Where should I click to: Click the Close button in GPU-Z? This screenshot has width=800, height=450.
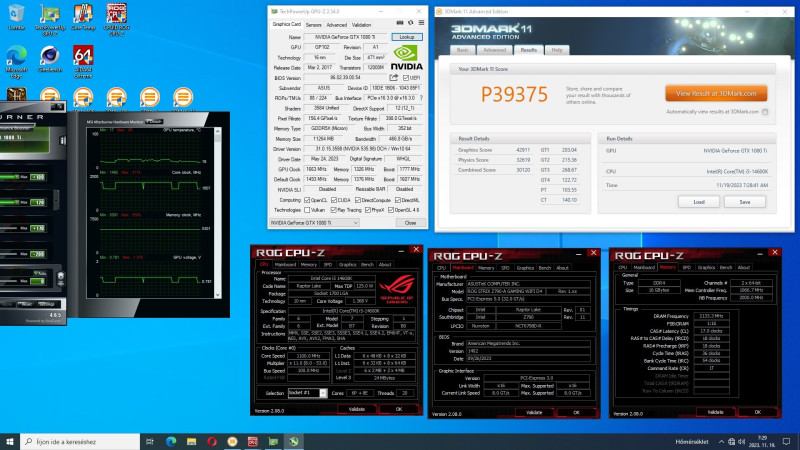410,223
